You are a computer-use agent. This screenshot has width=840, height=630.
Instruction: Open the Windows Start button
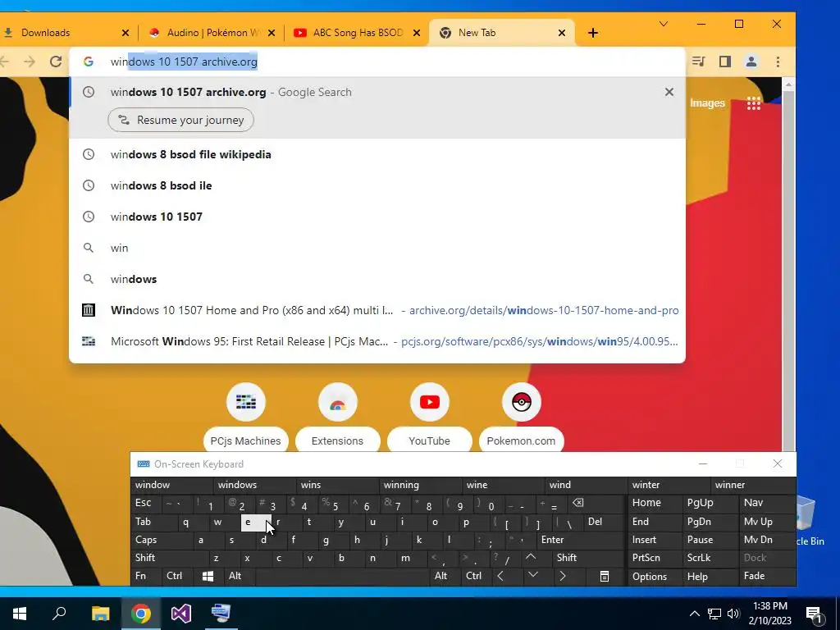click(x=20, y=614)
